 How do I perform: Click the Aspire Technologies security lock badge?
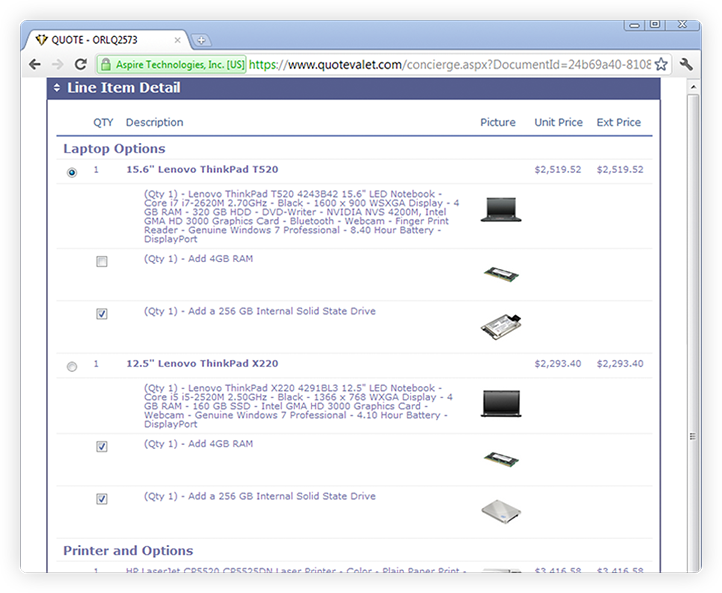coord(171,64)
